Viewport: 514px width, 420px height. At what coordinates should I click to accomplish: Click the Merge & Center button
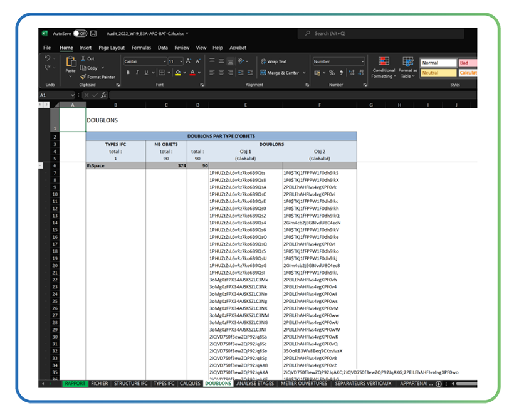(x=280, y=73)
